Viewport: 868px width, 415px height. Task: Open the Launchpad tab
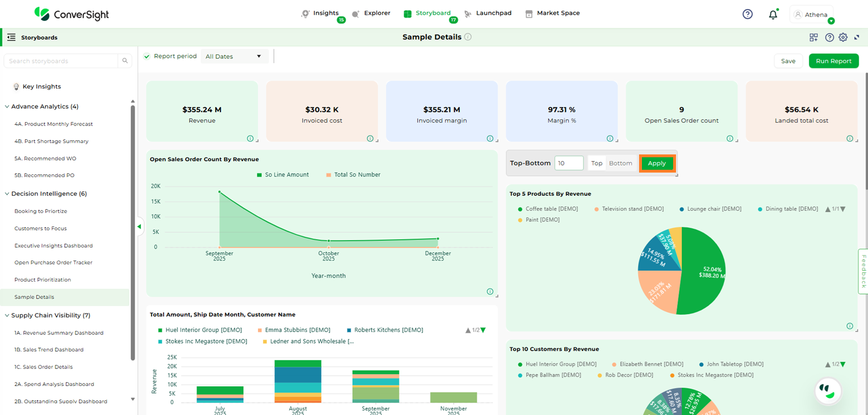(487, 13)
